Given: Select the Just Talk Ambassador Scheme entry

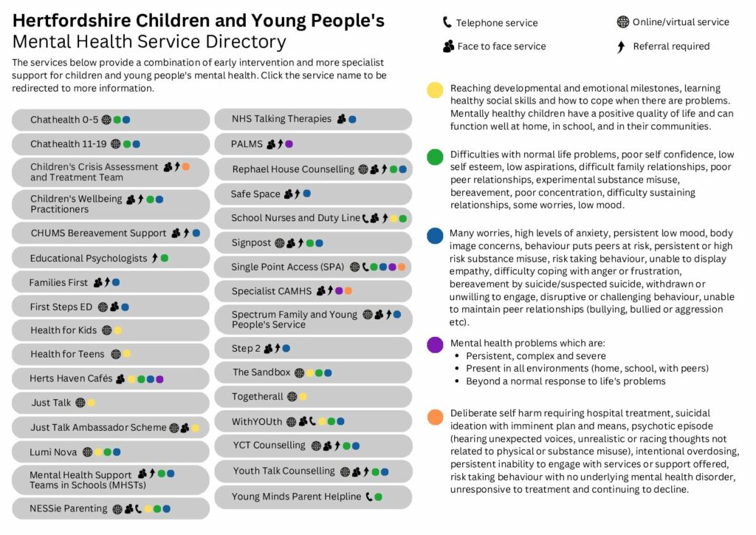Looking at the screenshot, I should [111, 427].
